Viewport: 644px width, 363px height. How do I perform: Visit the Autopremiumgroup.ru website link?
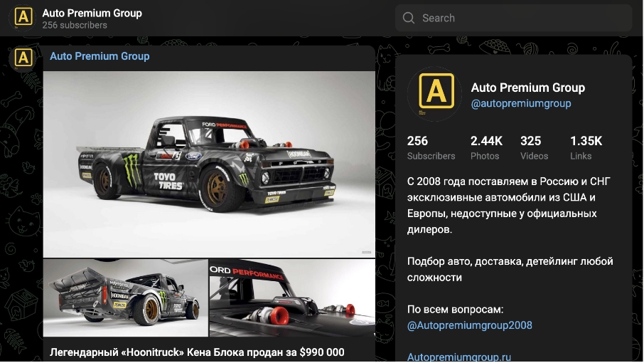(x=458, y=357)
